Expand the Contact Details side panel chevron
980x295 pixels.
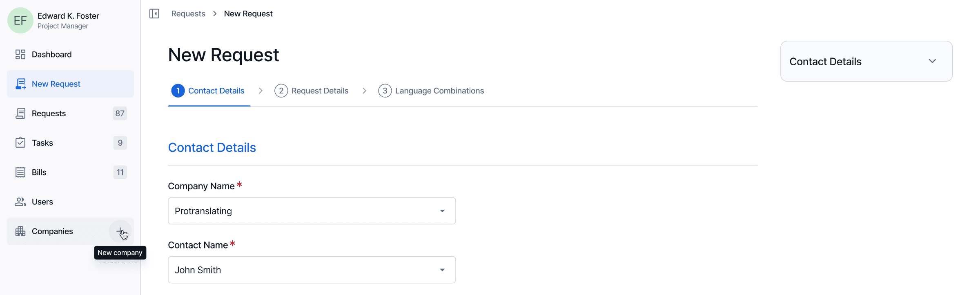pos(932,61)
